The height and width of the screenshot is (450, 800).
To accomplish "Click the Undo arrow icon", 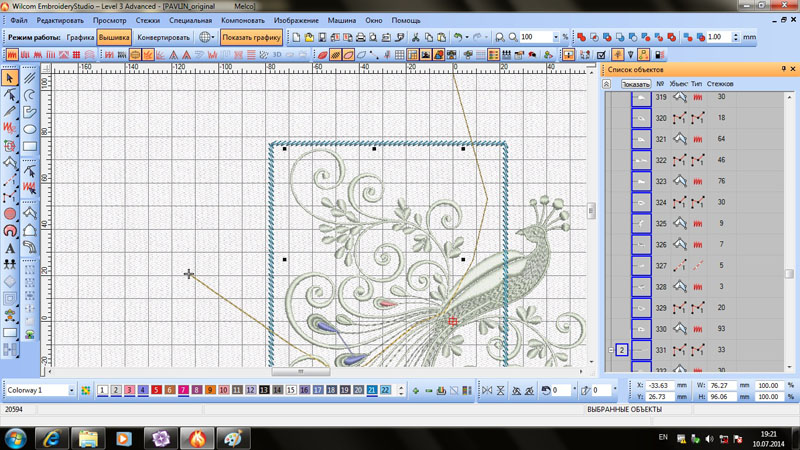I will (x=458, y=37).
